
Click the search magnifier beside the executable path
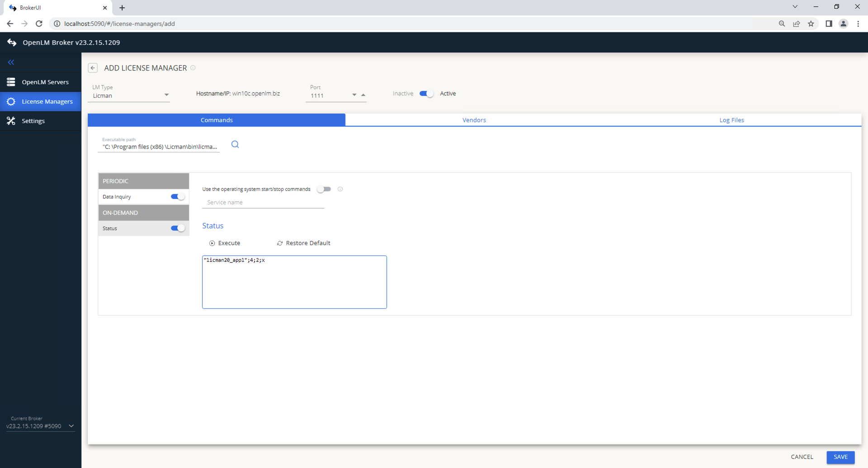click(x=235, y=144)
